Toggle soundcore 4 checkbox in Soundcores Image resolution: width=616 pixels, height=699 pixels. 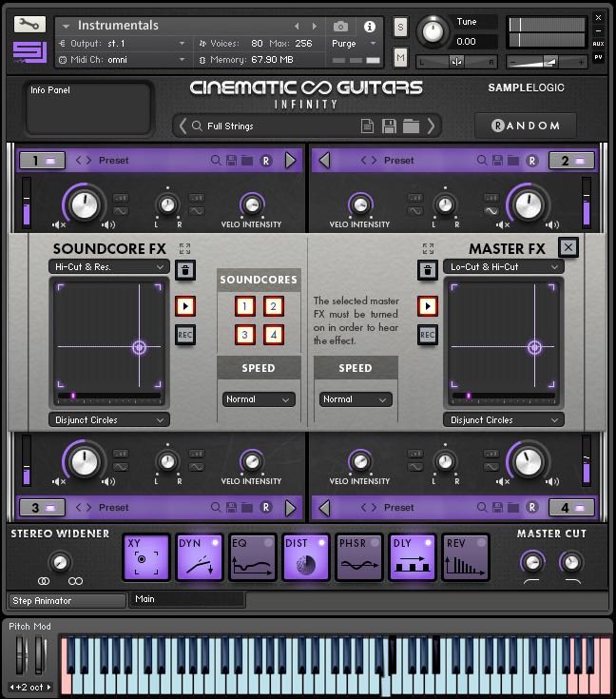coord(274,335)
